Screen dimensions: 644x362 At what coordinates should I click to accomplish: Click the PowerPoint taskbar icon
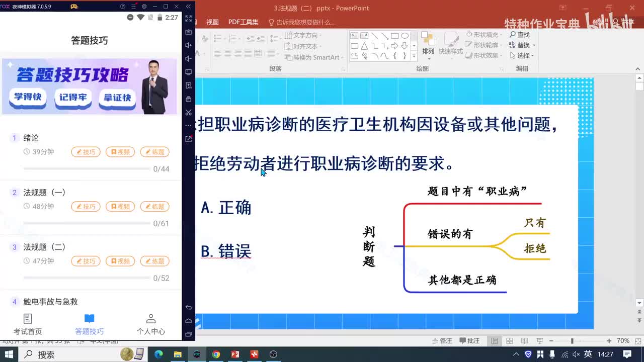pos(235,354)
